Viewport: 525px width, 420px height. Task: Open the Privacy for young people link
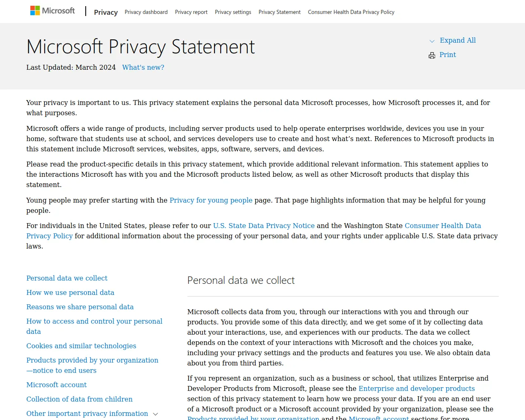click(211, 200)
